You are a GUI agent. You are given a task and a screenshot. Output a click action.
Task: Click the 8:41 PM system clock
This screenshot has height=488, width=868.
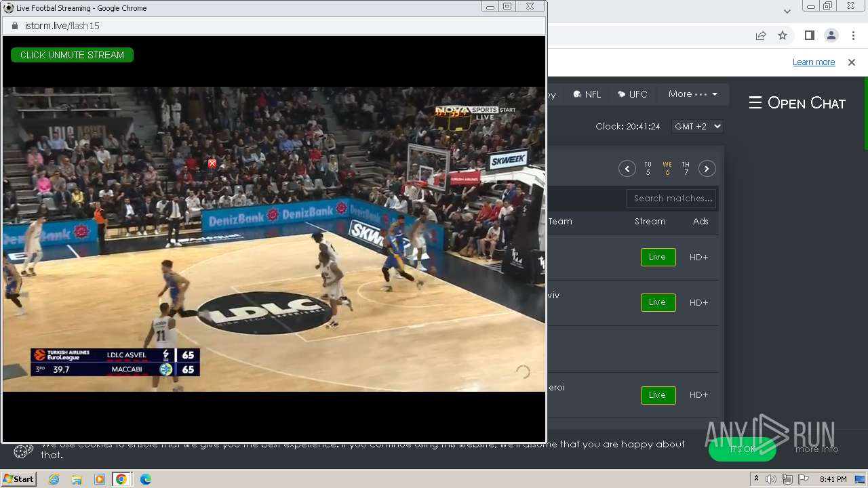tap(833, 479)
